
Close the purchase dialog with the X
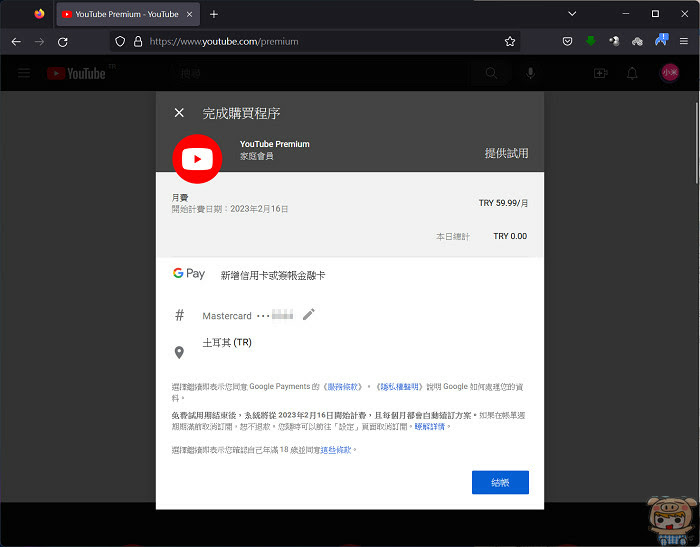coord(179,113)
